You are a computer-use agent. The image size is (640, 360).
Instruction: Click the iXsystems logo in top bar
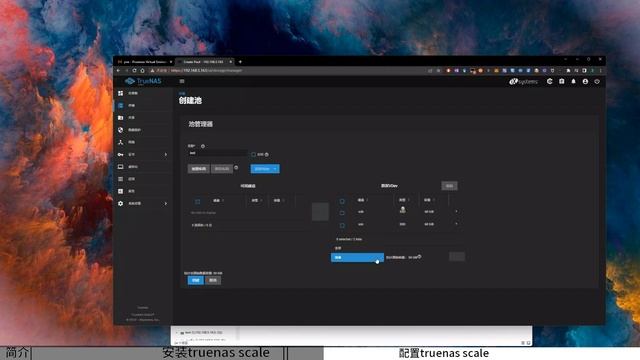pos(523,82)
